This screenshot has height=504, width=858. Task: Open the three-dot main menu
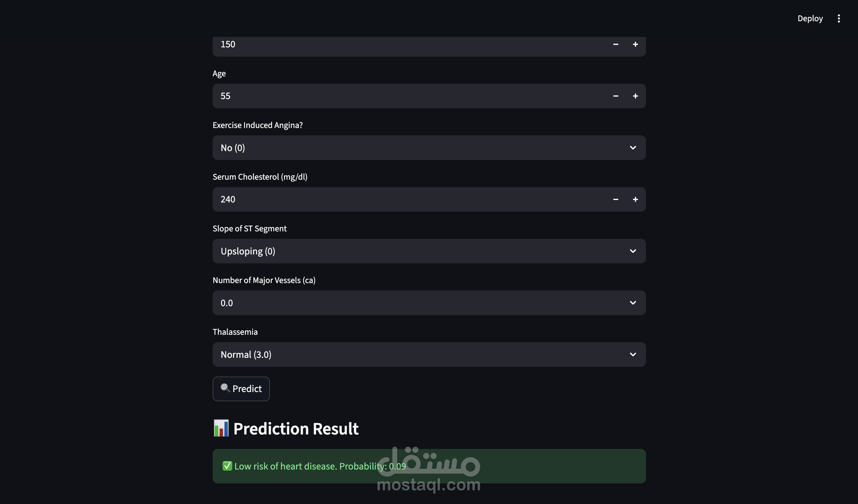(839, 18)
